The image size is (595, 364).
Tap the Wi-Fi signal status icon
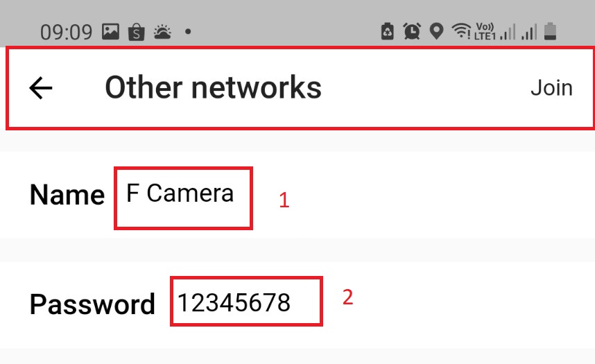pyautogui.click(x=461, y=31)
